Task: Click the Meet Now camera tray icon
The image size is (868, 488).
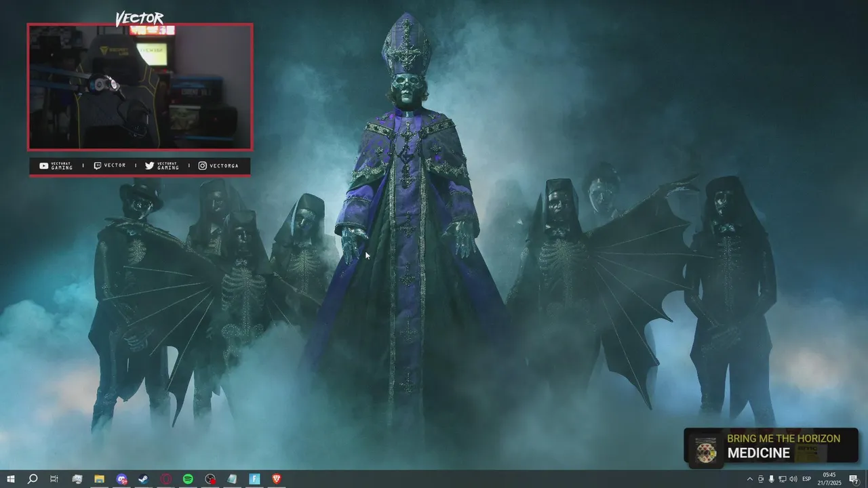Action: click(760, 479)
